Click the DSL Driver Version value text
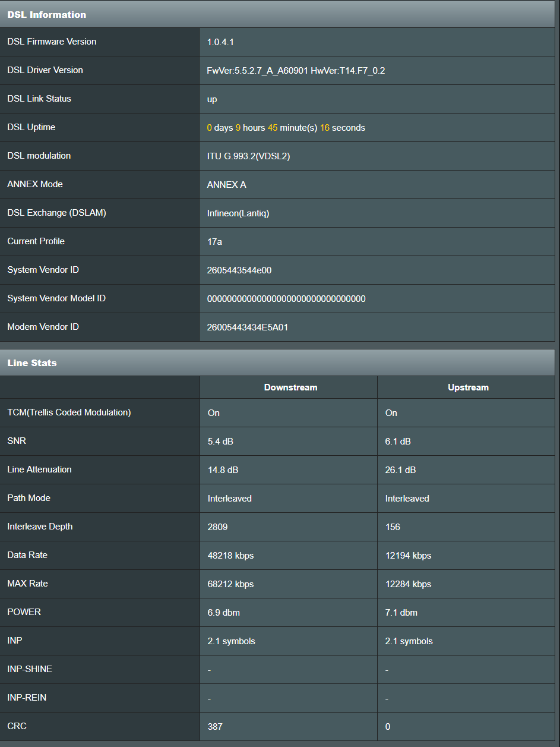Screen dimensions: 560x747 (x=296, y=71)
